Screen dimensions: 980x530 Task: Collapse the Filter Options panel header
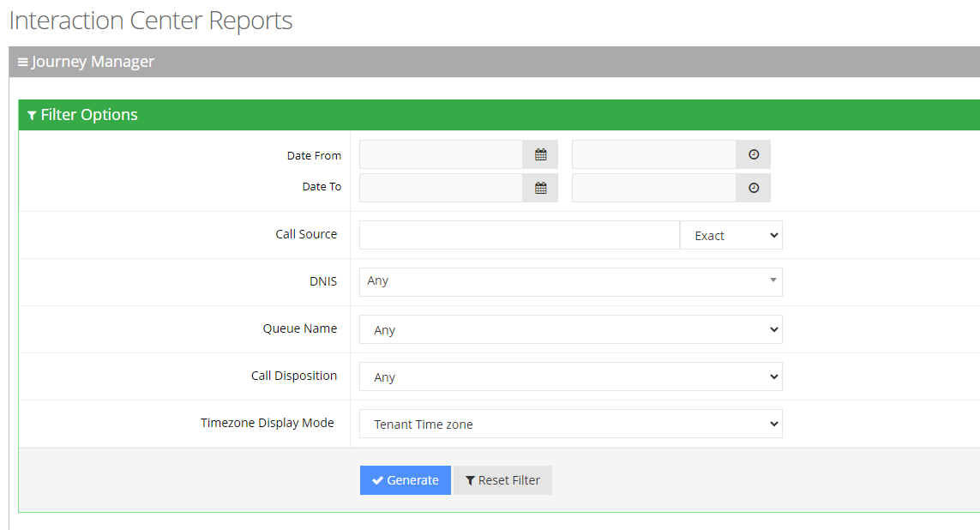(89, 115)
